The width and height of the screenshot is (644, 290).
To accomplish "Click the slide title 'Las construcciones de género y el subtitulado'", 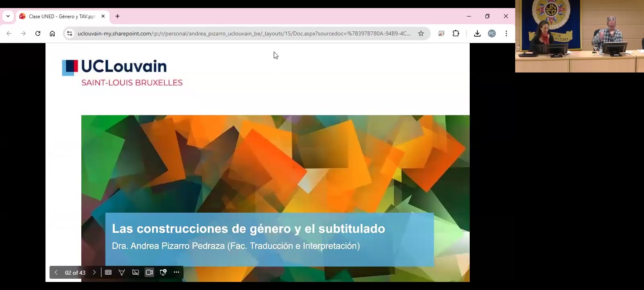I will [248, 229].
